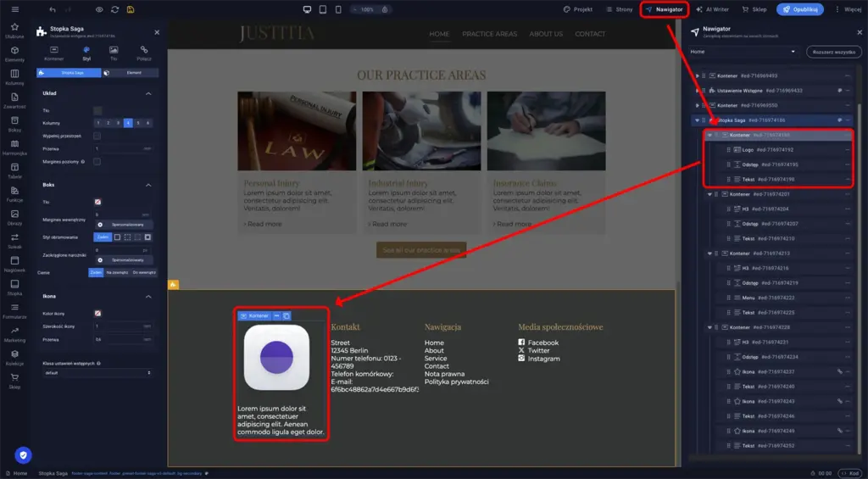Viewport: 868px width, 479px height.
Task: Set Kolumny to 2
Action: click(x=108, y=123)
